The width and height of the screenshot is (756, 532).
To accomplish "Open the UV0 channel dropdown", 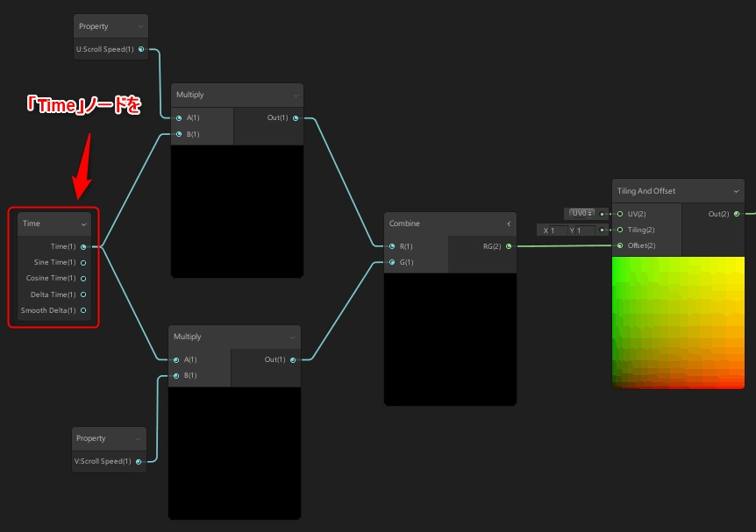I will 582,213.
